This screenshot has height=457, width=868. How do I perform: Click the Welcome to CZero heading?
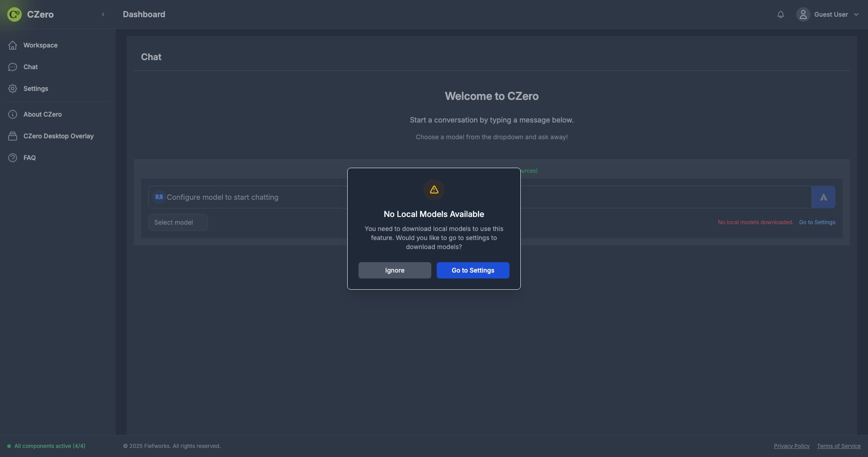(x=491, y=96)
